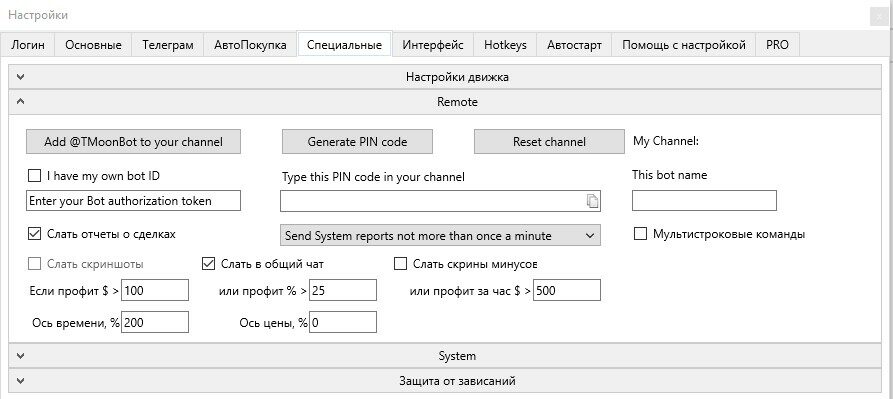Screen dimensions: 893x399
Task: Expand the System section
Action: (x=445, y=356)
